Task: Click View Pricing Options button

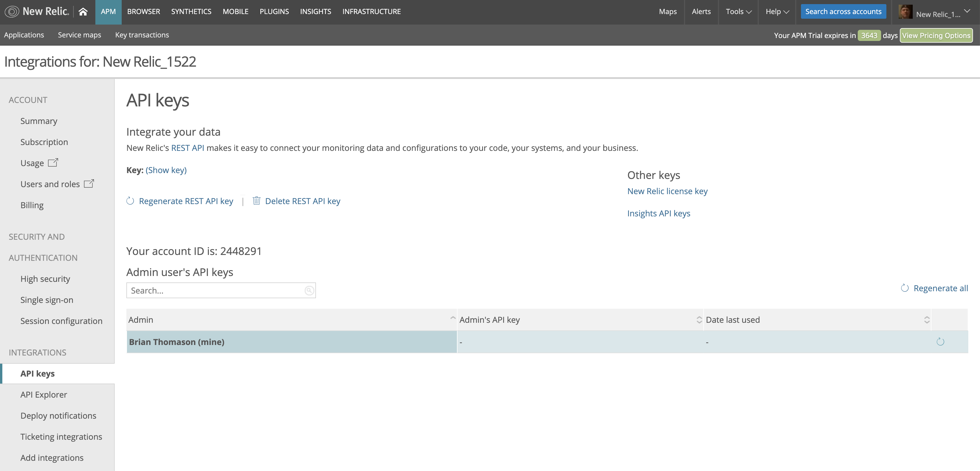Action: click(936, 35)
